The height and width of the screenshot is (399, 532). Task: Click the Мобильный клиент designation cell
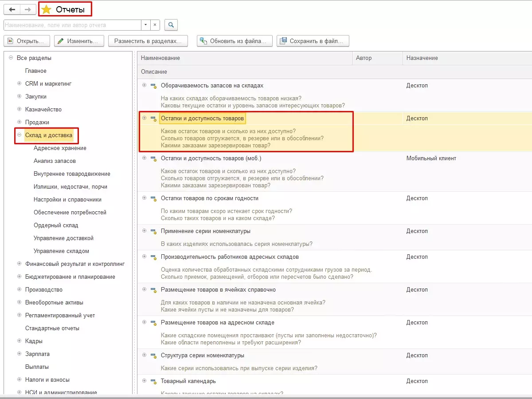pyautogui.click(x=431, y=158)
